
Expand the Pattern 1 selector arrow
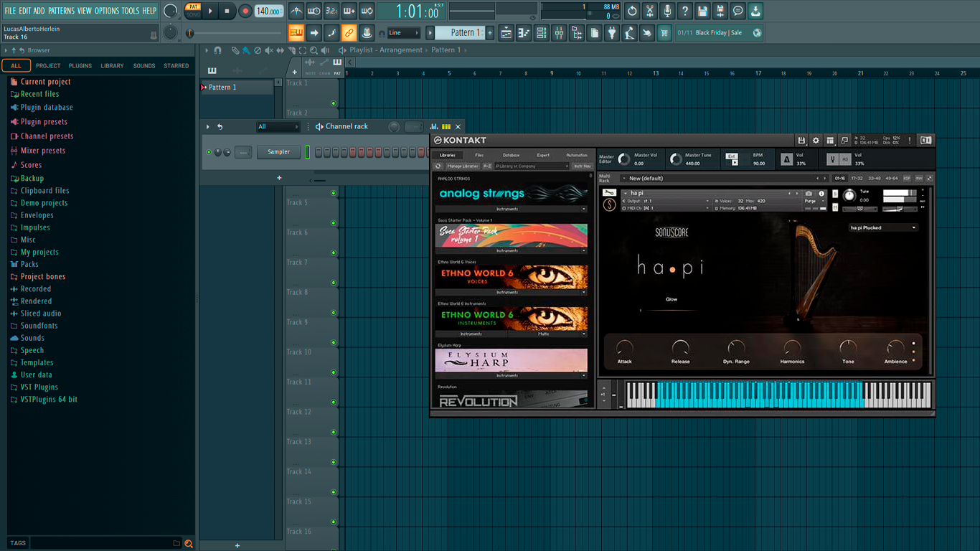[x=430, y=32]
